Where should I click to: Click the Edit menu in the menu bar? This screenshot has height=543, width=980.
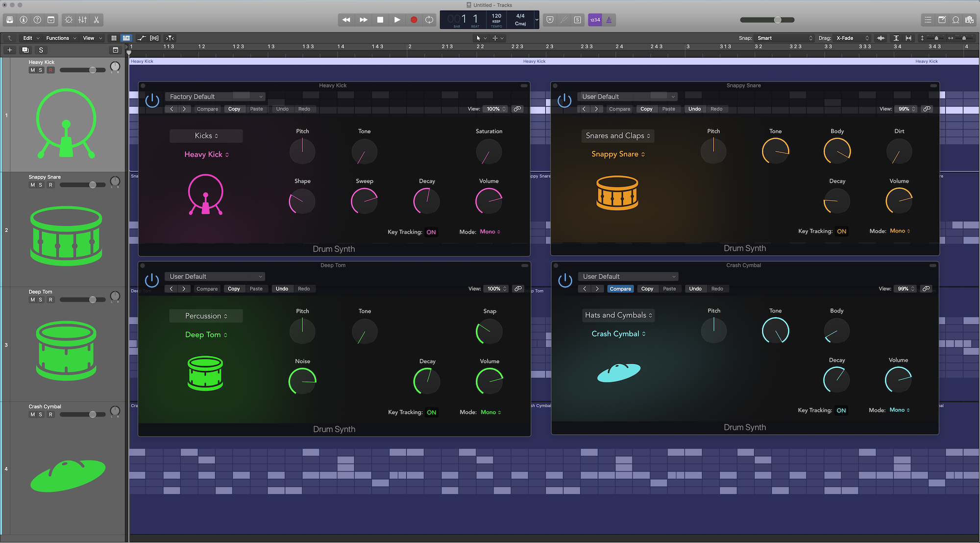point(27,37)
